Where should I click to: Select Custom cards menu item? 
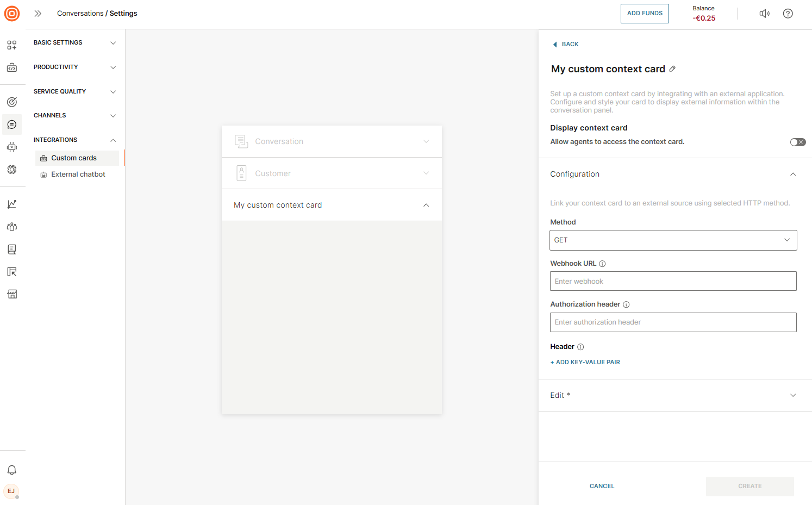pos(74,158)
